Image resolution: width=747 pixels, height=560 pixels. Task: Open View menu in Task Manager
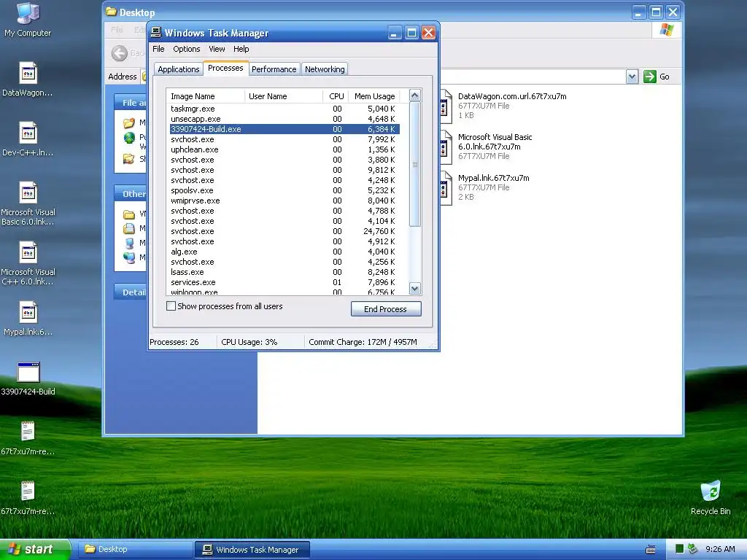pos(217,49)
